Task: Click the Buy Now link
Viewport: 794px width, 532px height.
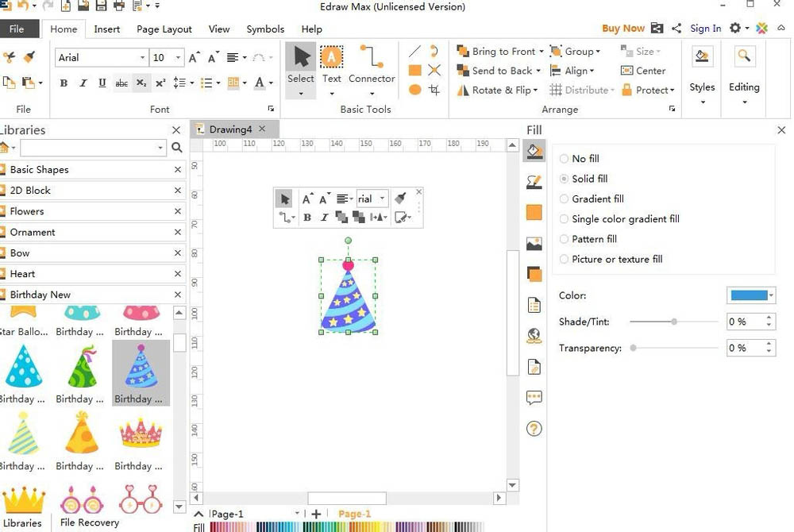Action: [622, 29]
